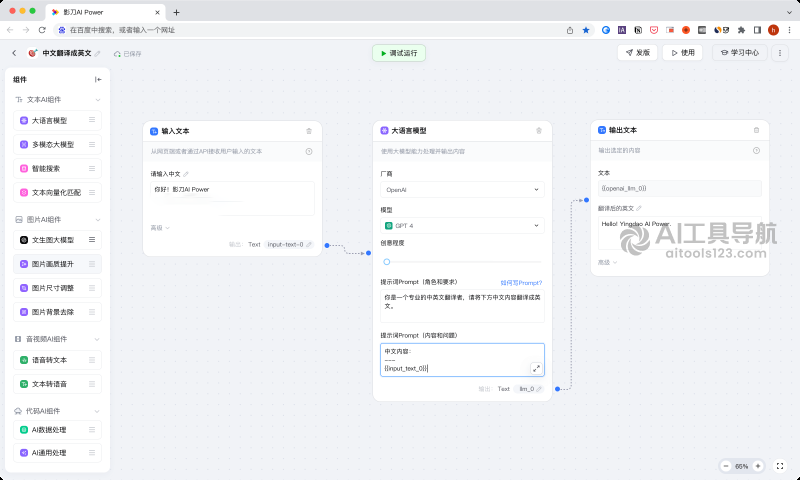The image size is (800, 480).
Task: Select the 图片背景去除 component icon
Action: coord(23,312)
